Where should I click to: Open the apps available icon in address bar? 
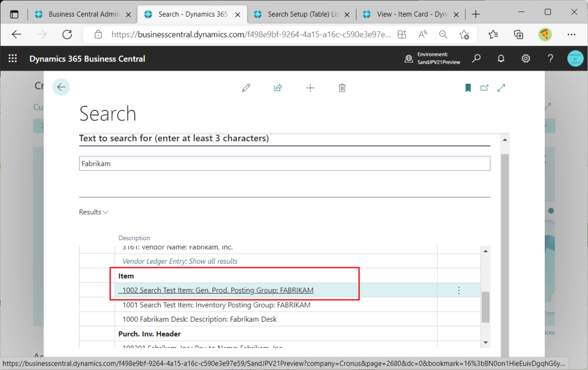pyautogui.click(x=402, y=34)
